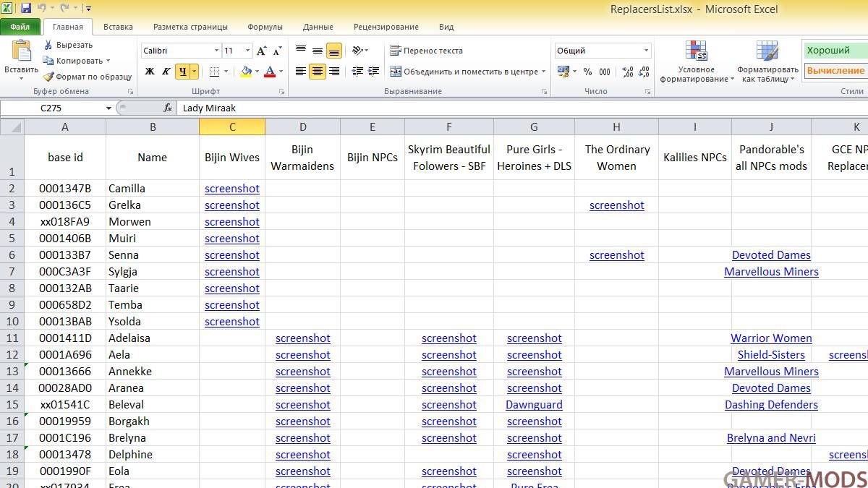The width and height of the screenshot is (868, 488).
Task: Open Camilla's Bijin Wives screenshot link
Action: click(232, 188)
